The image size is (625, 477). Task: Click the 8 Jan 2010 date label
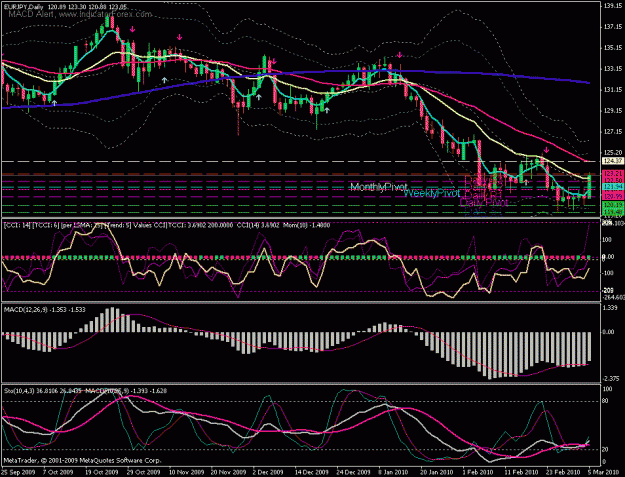click(x=393, y=472)
